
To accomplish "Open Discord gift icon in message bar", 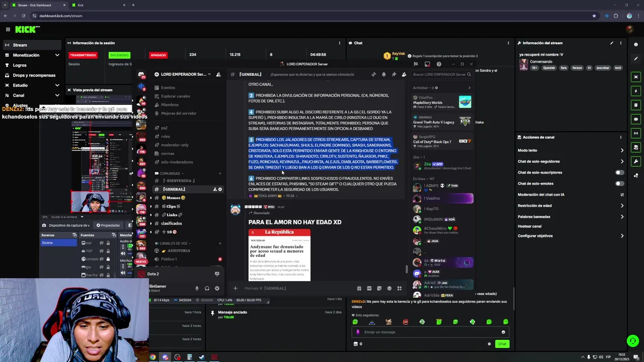I will [359, 288].
